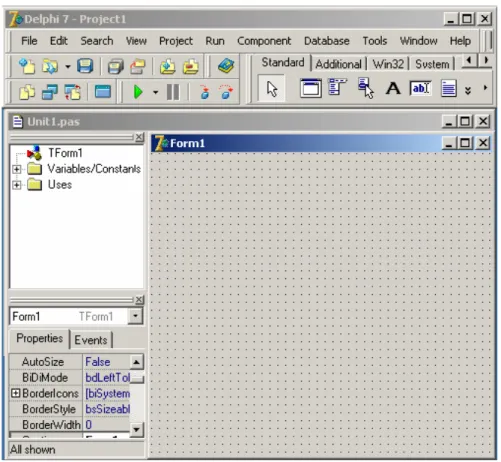This screenshot has width=501, height=462.
Task: Click the Save All toolbar icon
Action: (116, 66)
